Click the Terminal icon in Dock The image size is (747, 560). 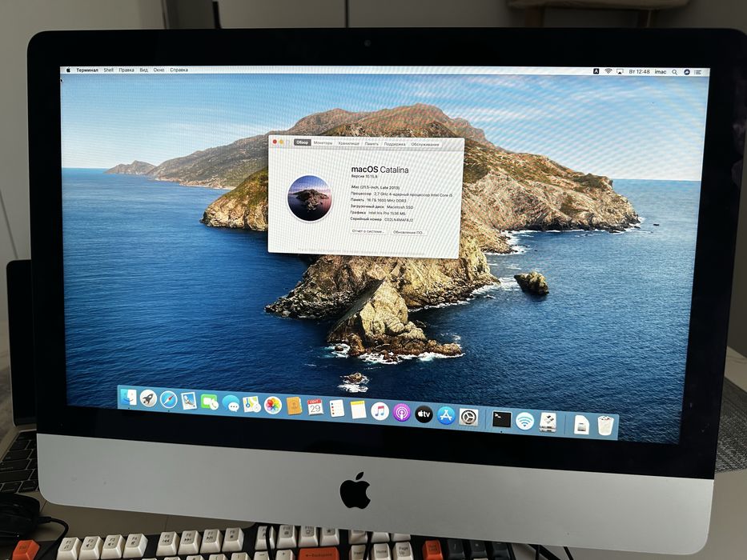click(502, 419)
